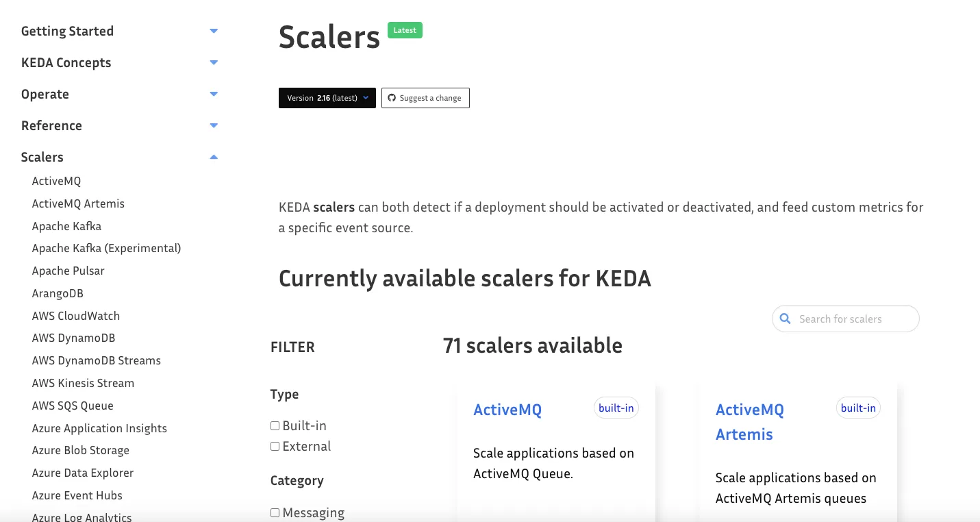Open ArangoDB sidebar link
The image size is (980, 522).
click(x=58, y=293)
